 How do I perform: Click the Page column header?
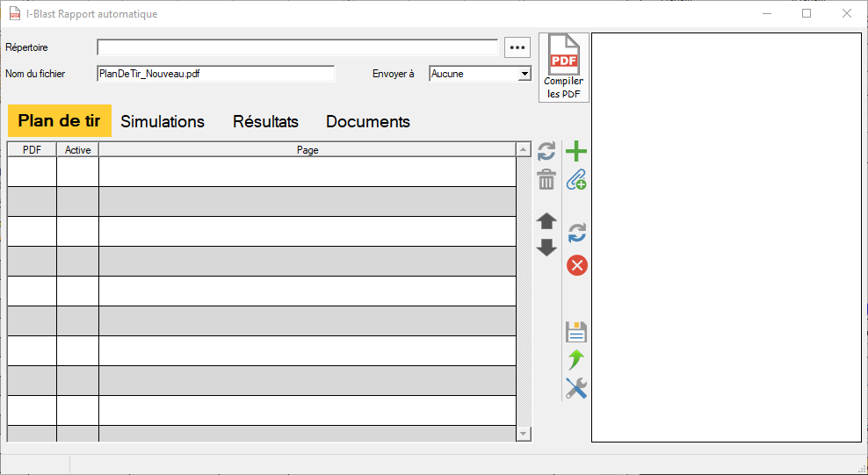click(x=307, y=150)
